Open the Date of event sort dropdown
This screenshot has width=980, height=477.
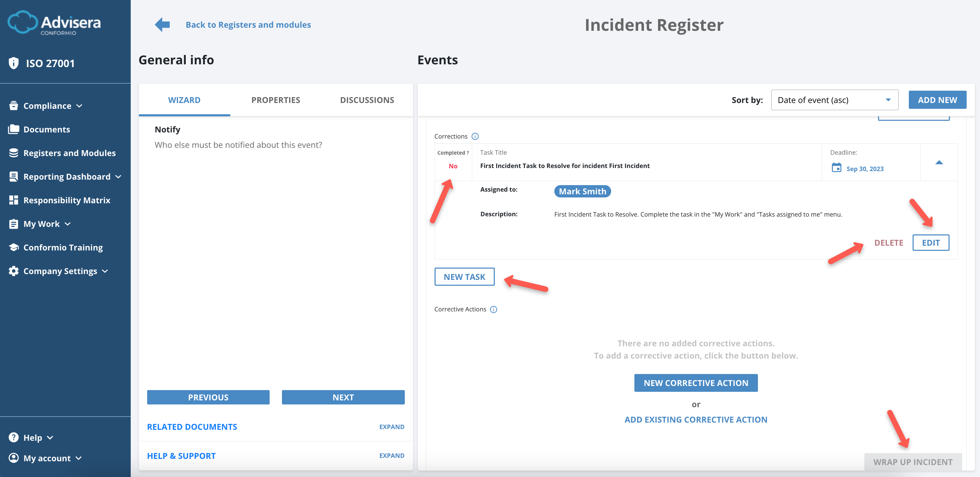pyautogui.click(x=834, y=100)
